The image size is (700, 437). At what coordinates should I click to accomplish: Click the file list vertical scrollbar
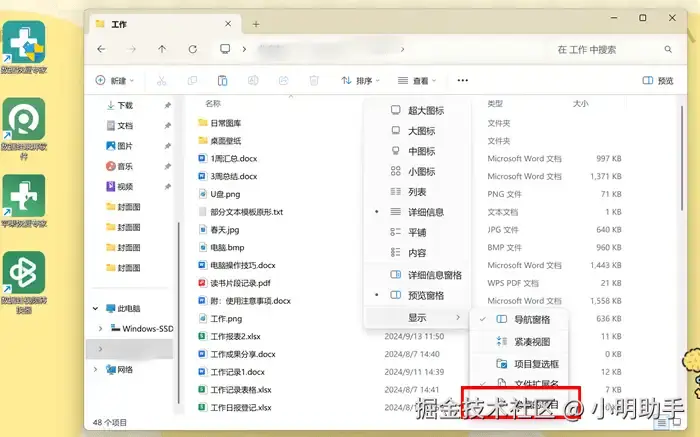[682, 158]
